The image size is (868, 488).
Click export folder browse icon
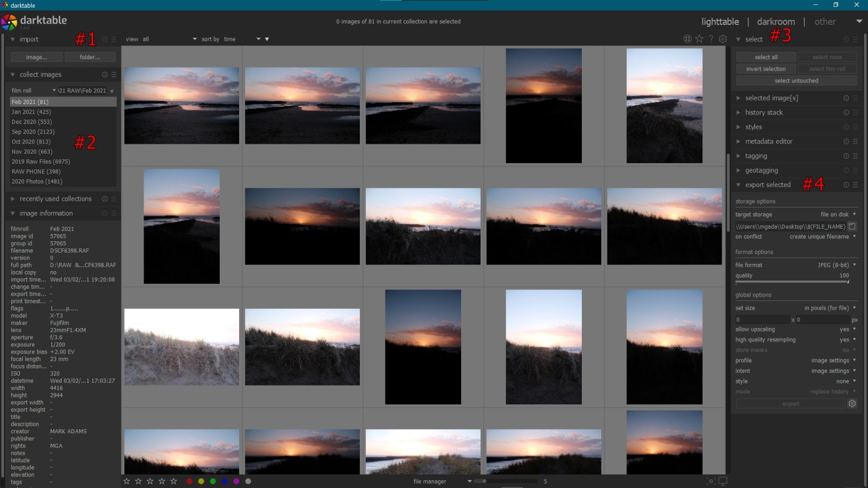852,226
